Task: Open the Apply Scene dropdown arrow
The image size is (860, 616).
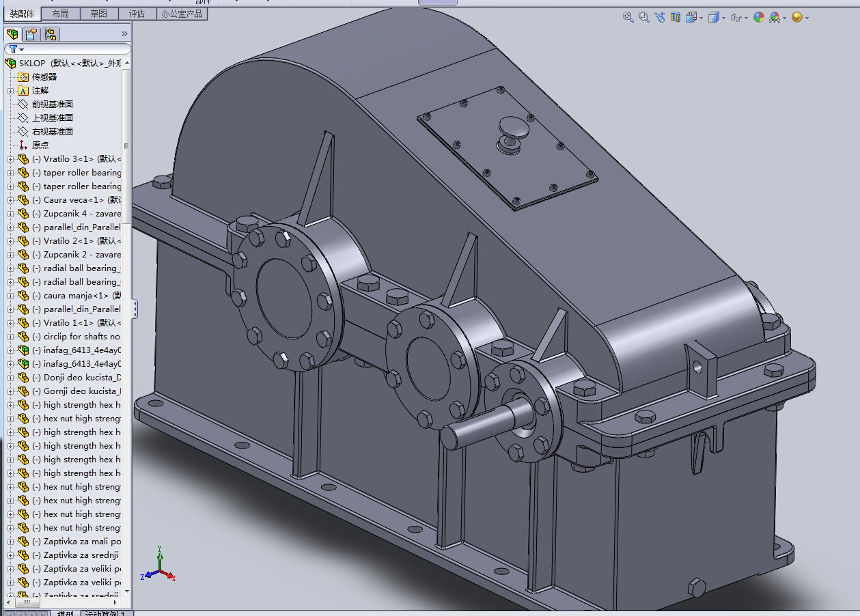Action: click(x=784, y=18)
